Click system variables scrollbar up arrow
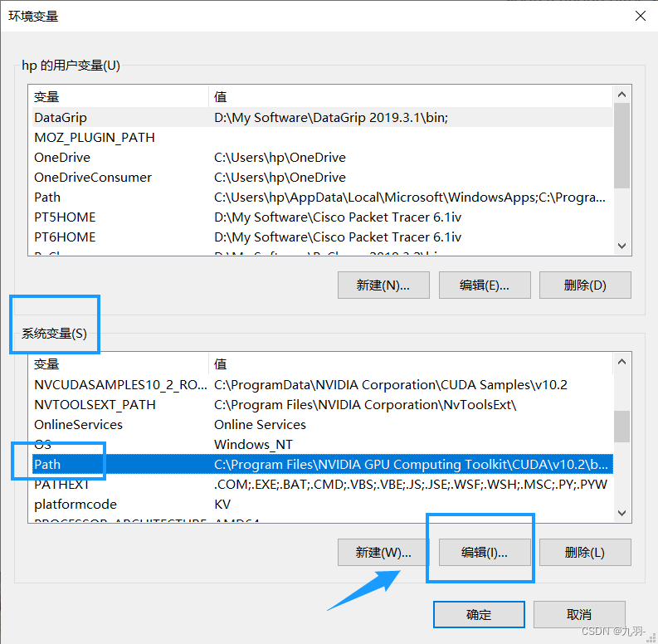Screen dimensions: 658x644 (622, 362)
